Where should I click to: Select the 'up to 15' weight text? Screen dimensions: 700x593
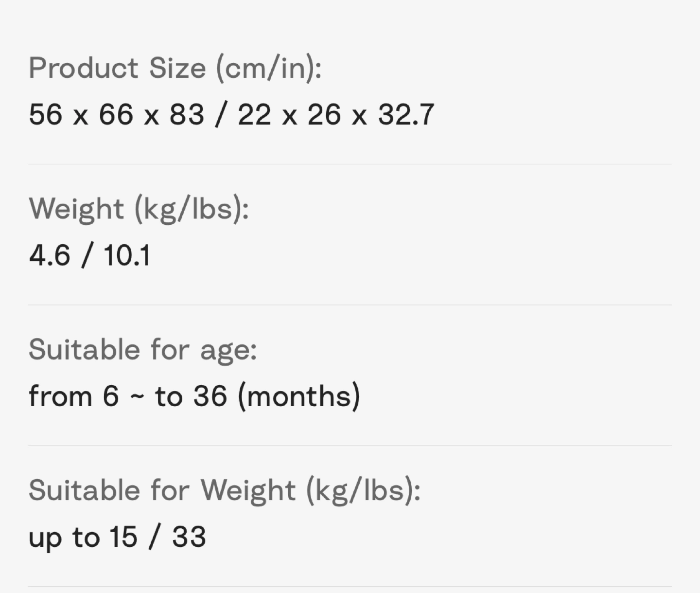click(83, 538)
